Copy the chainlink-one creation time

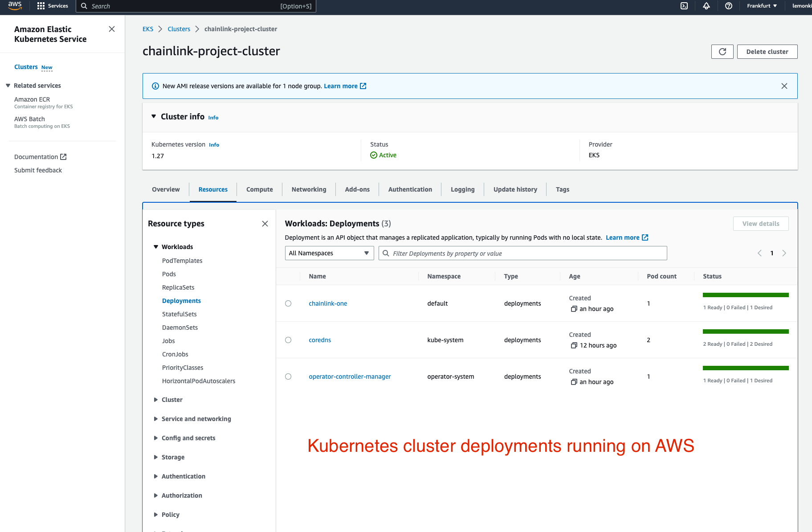574,309
